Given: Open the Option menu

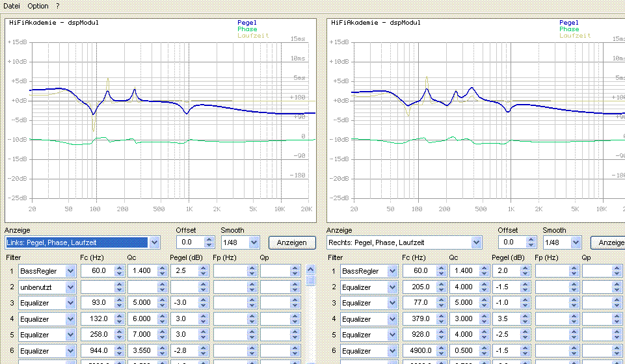Looking at the screenshot, I should [x=38, y=6].
